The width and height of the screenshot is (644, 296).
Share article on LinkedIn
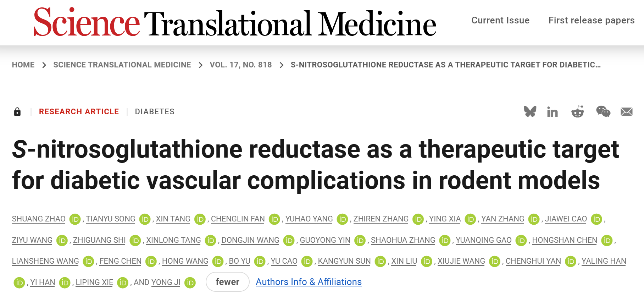(552, 112)
